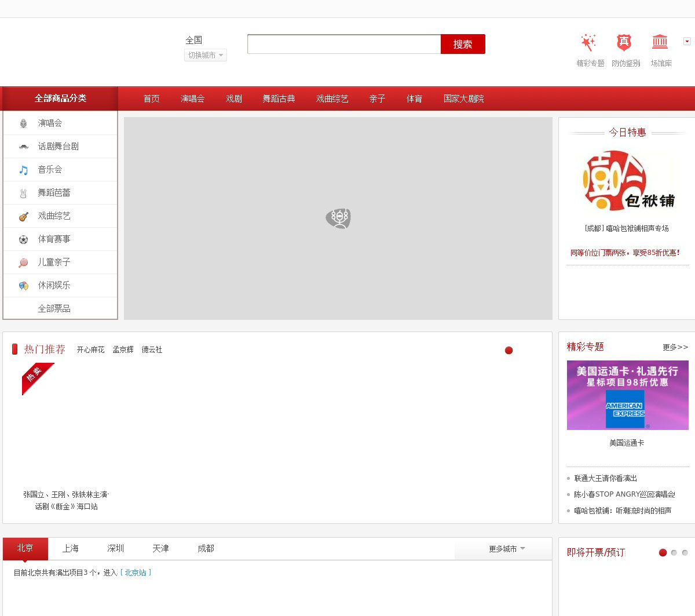Expand the 更多城市 dropdown
The image size is (695, 616).
coord(506,549)
